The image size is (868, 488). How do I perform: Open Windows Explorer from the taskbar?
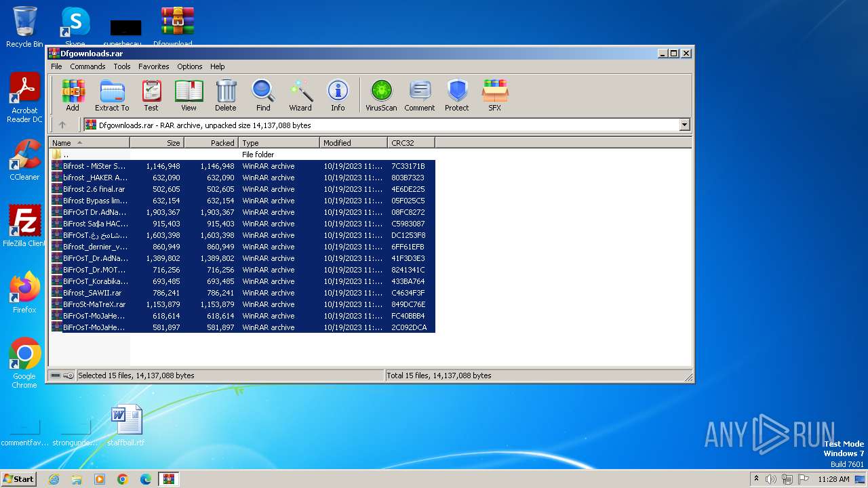click(x=77, y=479)
